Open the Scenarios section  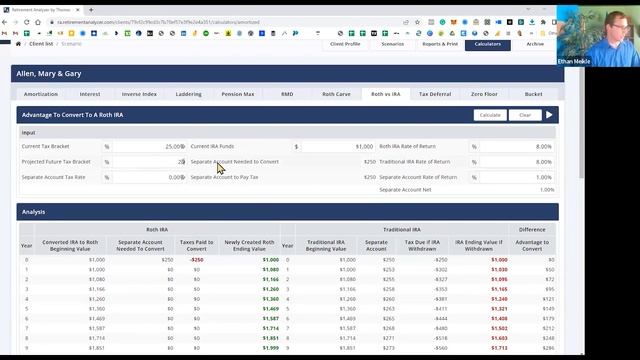point(393,44)
